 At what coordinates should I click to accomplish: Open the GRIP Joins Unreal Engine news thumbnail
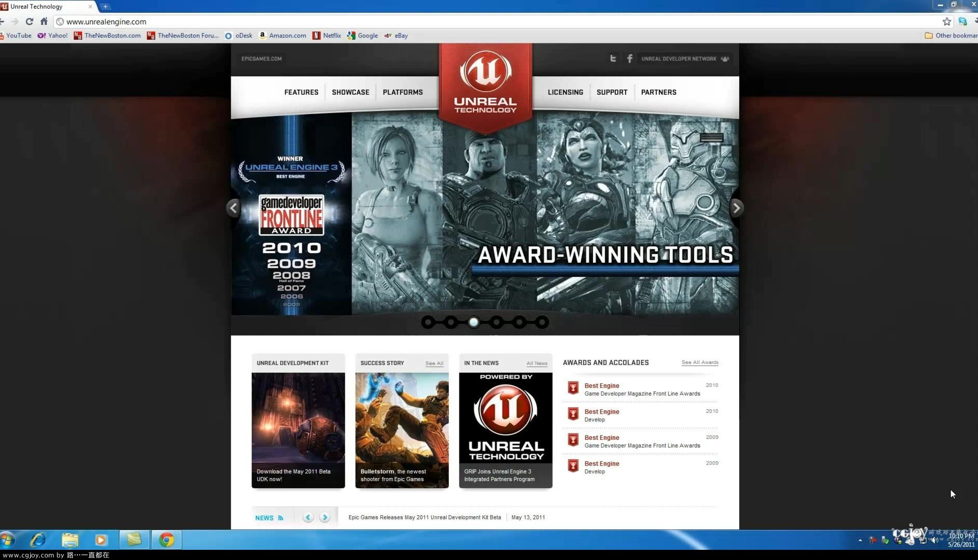tap(505, 430)
